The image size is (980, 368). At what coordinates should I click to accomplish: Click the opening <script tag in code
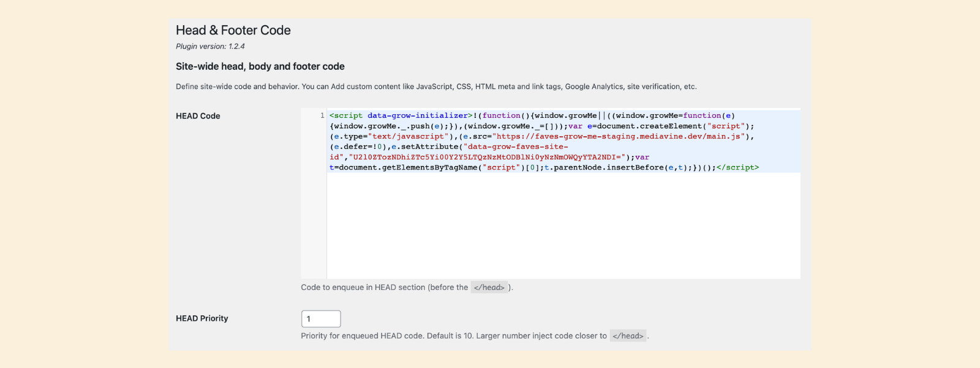(x=346, y=116)
